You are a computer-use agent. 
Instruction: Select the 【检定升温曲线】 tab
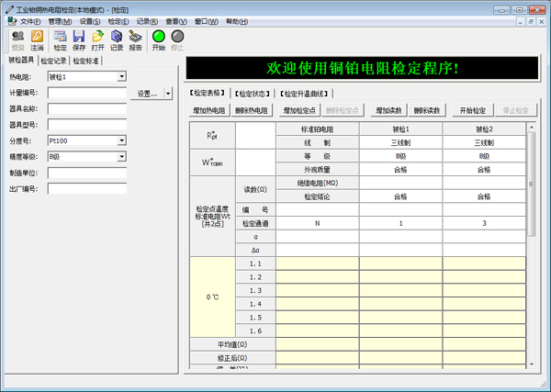[x=304, y=94]
